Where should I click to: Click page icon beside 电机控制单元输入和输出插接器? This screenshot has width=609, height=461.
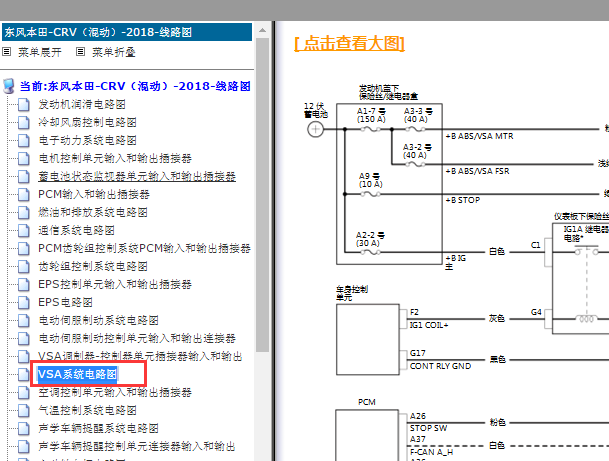click(24, 158)
